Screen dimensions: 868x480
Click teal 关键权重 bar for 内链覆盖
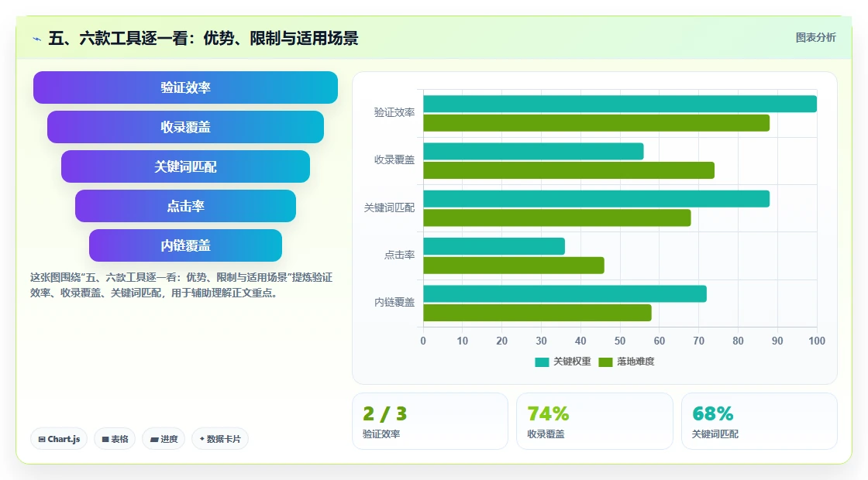(565, 294)
